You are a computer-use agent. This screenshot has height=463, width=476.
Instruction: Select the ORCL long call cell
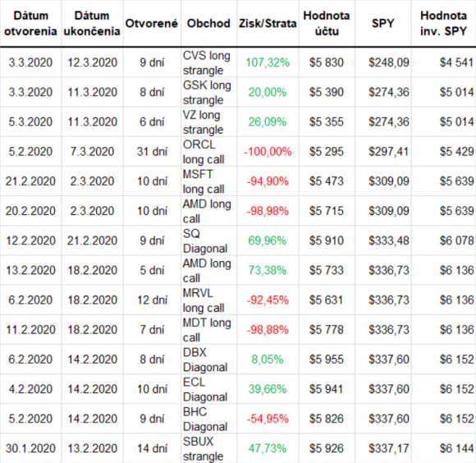click(209, 152)
